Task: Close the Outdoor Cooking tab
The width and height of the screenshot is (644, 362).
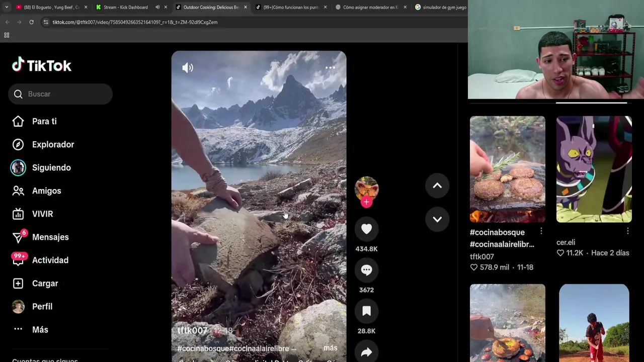Action: (x=246, y=7)
